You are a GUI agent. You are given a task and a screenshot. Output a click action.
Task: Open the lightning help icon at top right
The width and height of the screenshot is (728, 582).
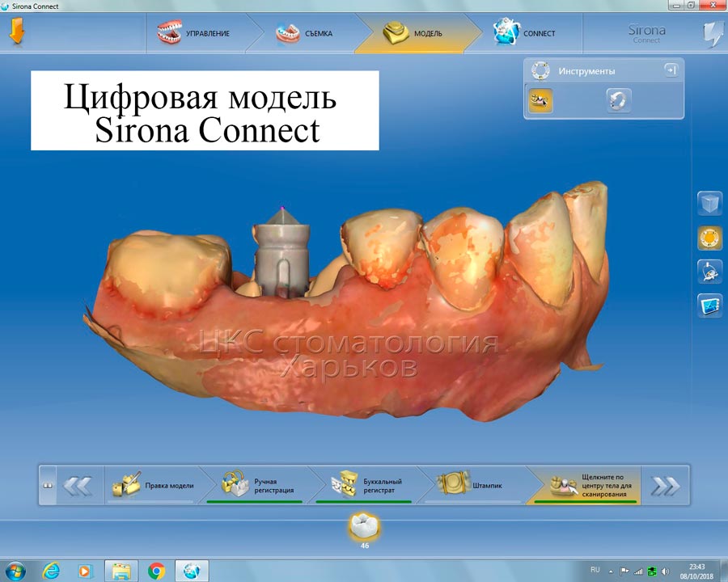point(713,33)
